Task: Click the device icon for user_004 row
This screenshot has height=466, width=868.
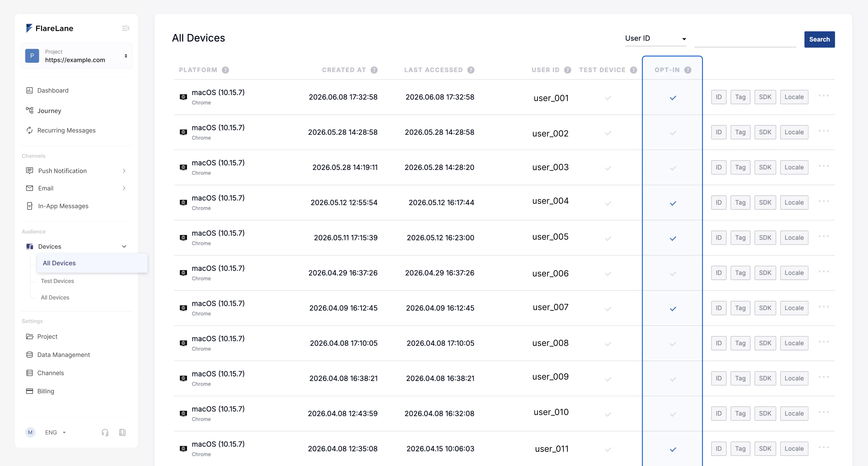Action: (x=183, y=203)
